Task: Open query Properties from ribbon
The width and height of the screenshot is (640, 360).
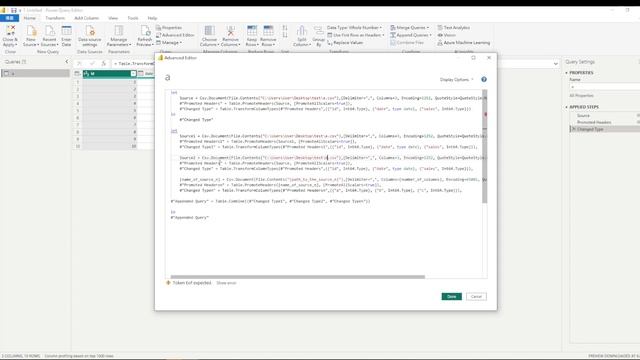Action: pyautogui.click(x=169, y=27)
